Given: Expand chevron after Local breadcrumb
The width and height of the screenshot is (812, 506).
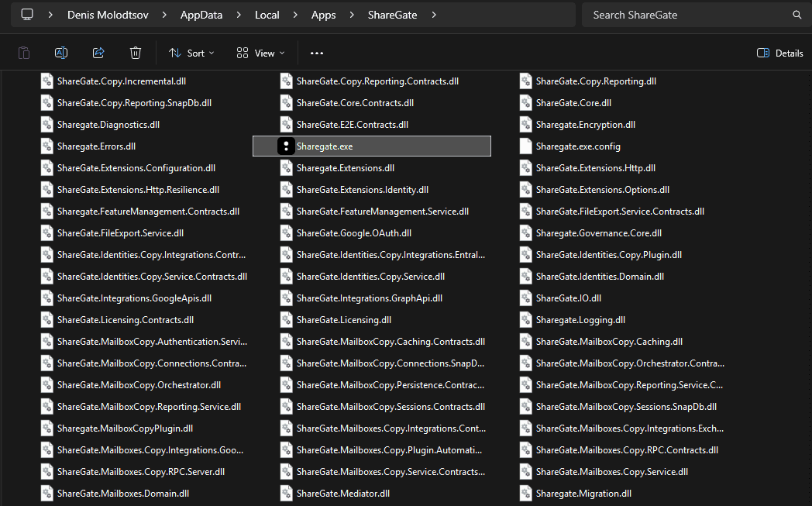Looking at the screenshot, I should [x=295, y=15].
